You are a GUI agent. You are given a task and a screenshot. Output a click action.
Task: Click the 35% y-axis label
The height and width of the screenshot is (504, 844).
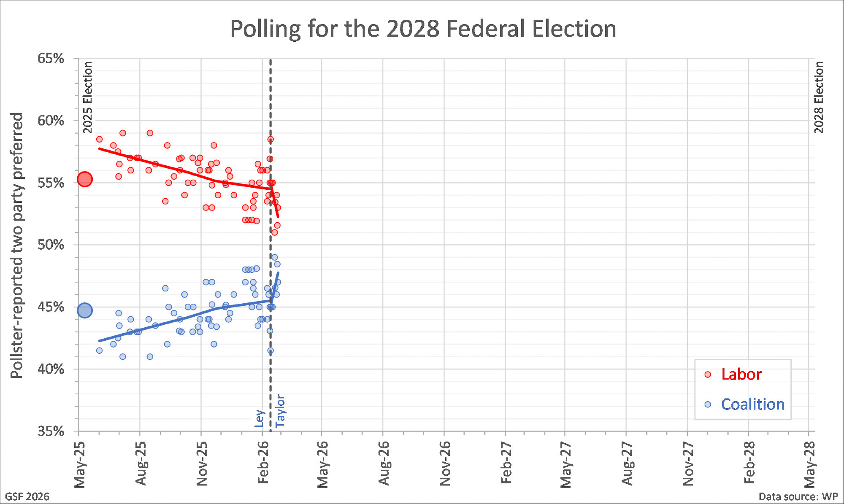coord(51,431)
